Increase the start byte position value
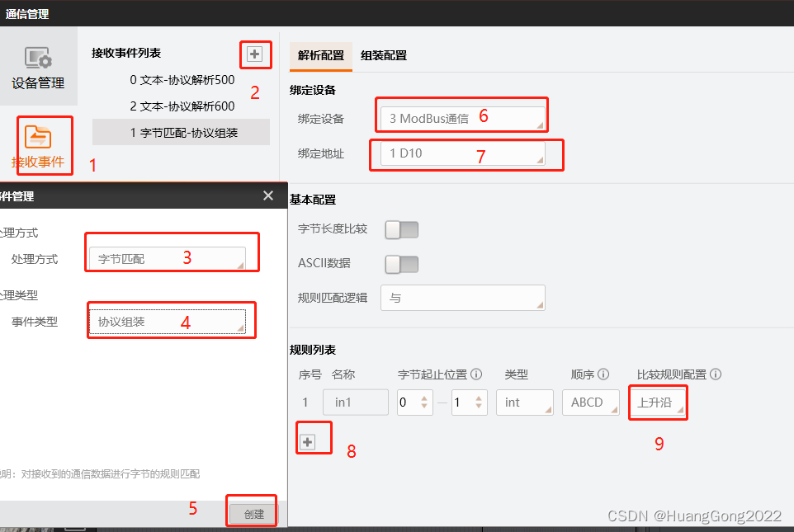 tap(424, 398)
